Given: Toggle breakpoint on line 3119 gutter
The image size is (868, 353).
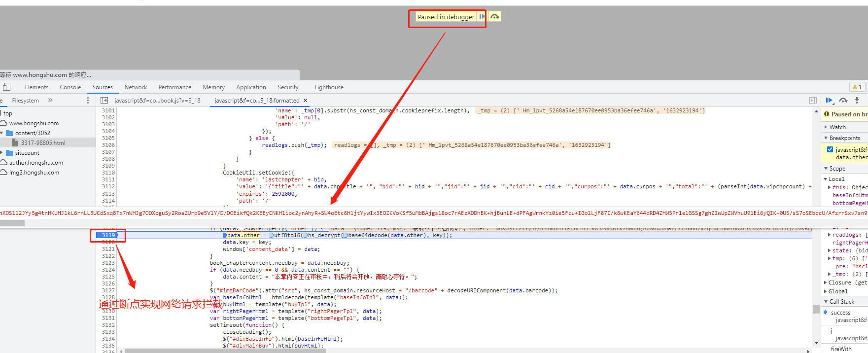Looking at the screenshot, I should click(x=108, y=235).
